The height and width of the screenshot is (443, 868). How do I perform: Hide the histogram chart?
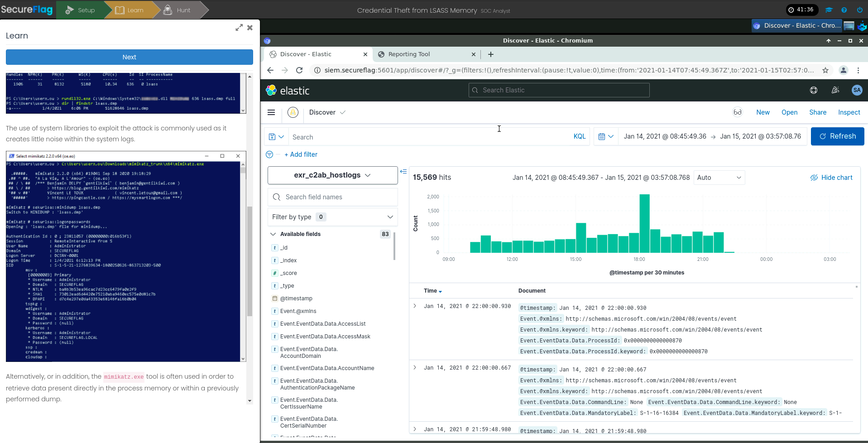pos(831,178)
